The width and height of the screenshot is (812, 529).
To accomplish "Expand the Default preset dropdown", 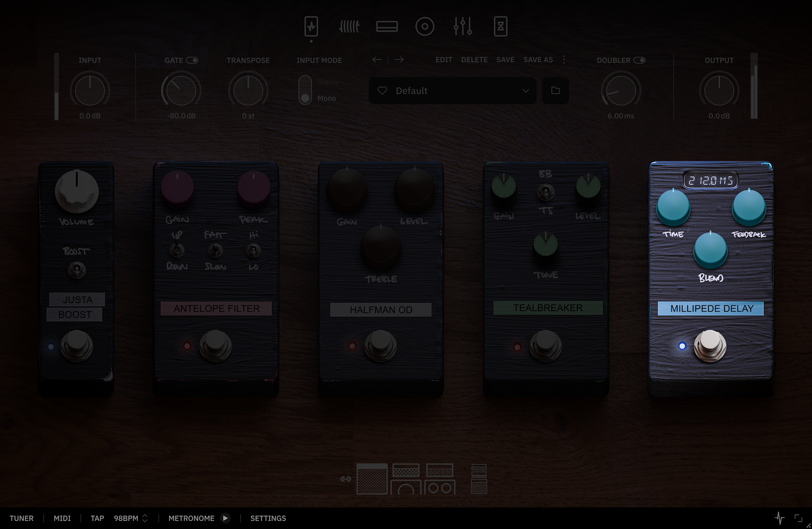I will (525, 90).
